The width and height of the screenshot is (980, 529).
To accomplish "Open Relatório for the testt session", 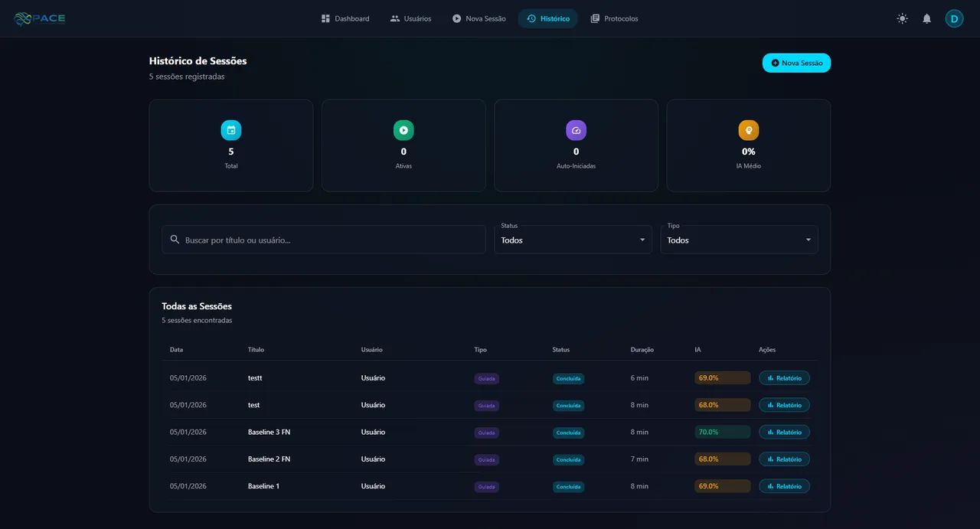I will 784,378.
